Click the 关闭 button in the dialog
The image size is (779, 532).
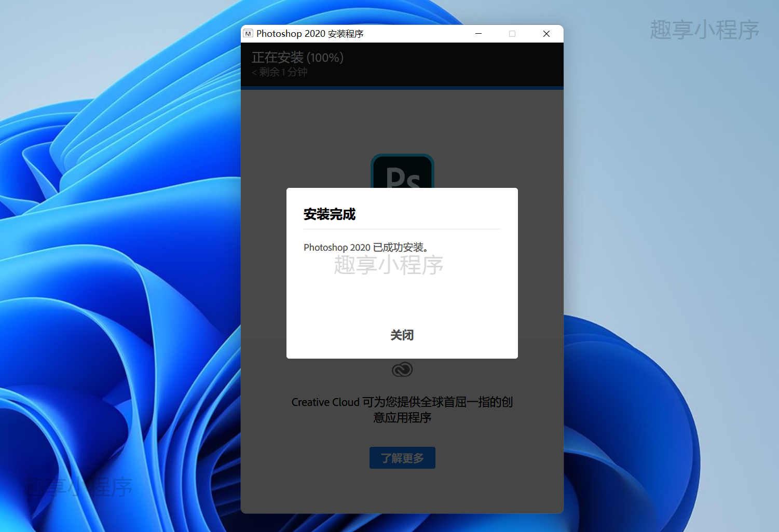(402, 335)
